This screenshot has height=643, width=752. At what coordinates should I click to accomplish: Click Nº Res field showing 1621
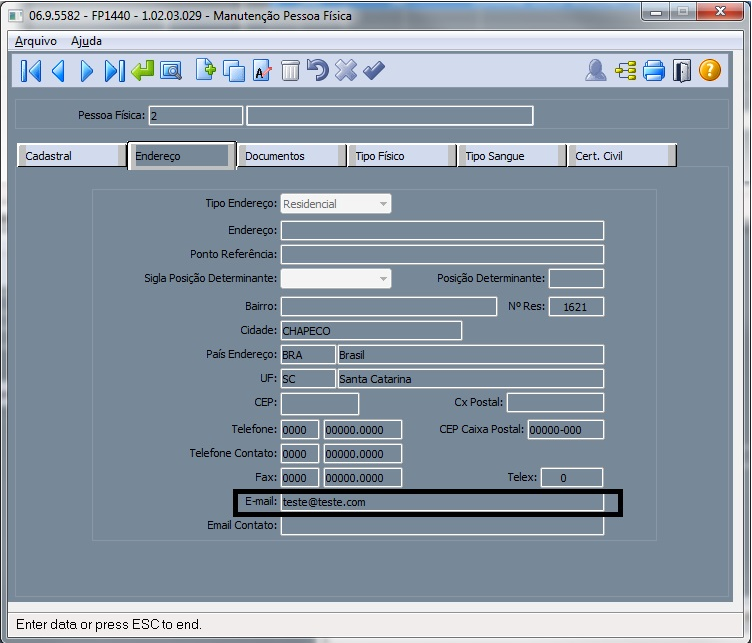(x=576, y=306)
